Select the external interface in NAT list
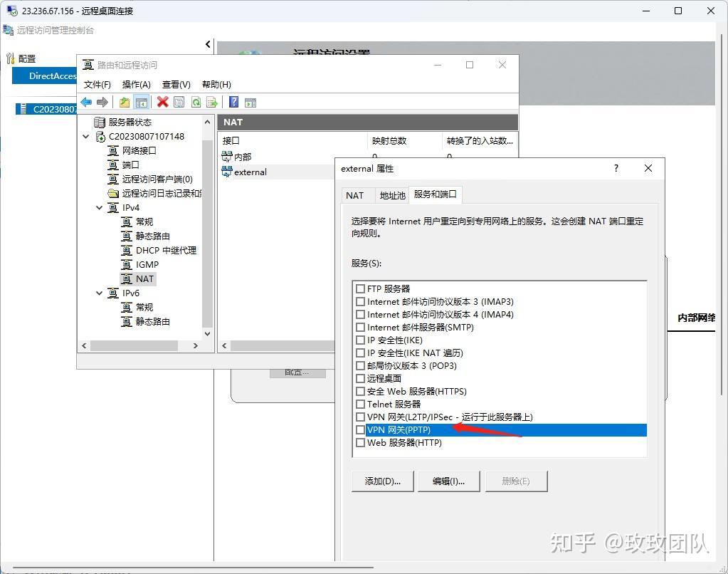 coord(249,172)
